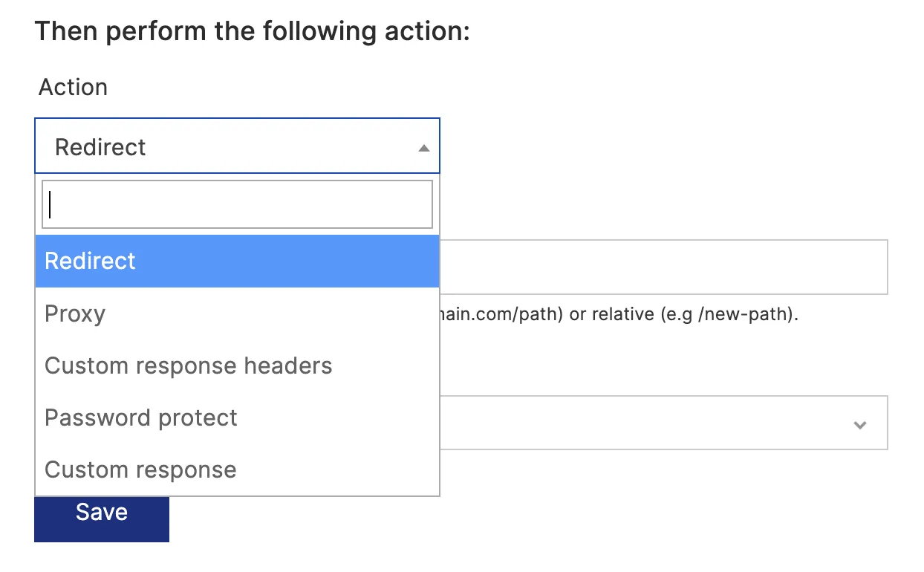The height and width of the screenshot is (572, 924).
Task: Focus the filter field above the options
Action: pyautogui.click(x=237, y=203)
